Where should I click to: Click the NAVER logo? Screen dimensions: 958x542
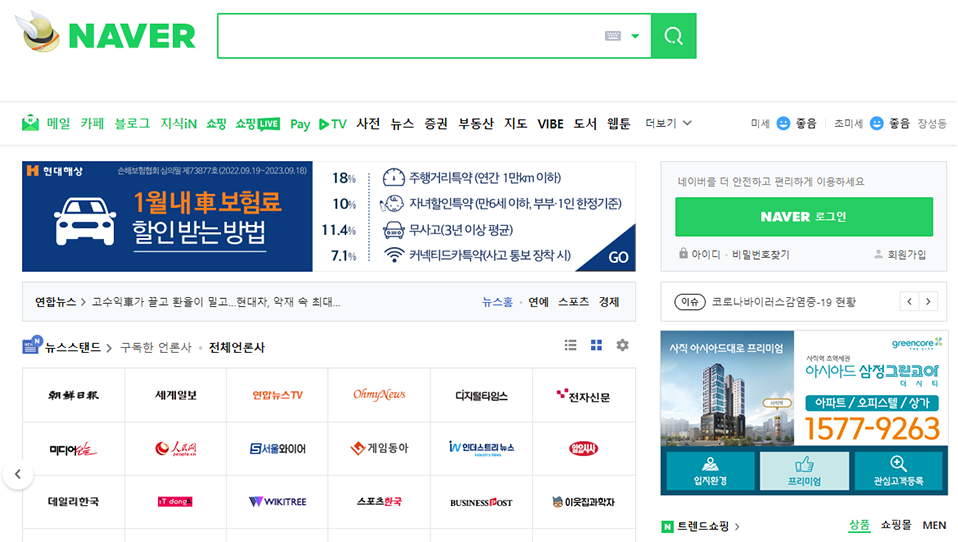tap(132, 35)
